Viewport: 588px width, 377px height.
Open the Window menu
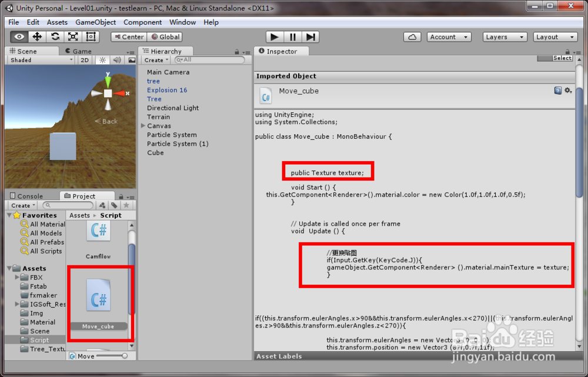[183, 22]
